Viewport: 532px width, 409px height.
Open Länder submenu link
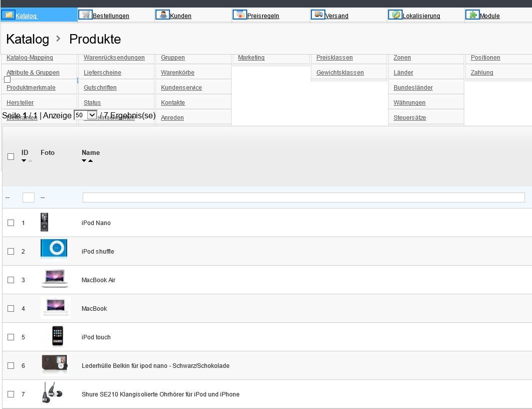point(404,73)
